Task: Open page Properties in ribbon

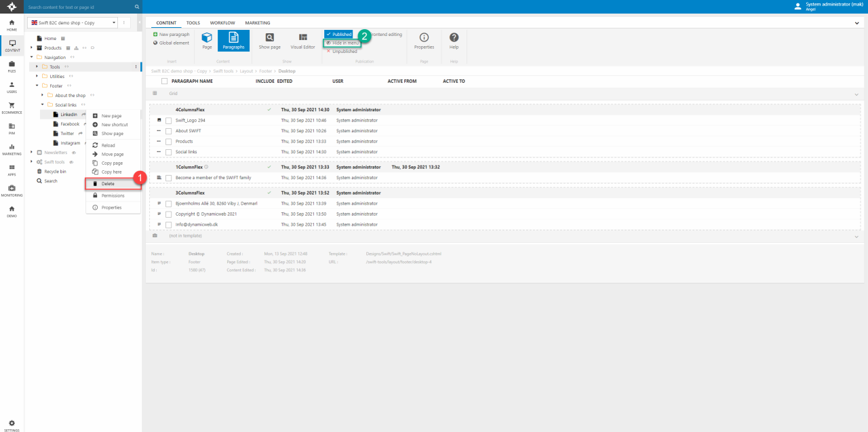Action: 424,41
